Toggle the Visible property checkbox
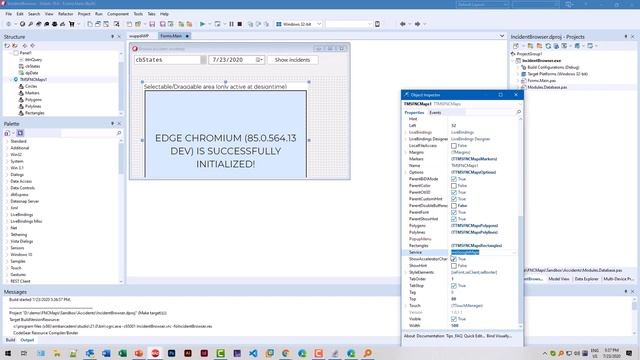Screen dimensions: 640x360 (453, 319)
